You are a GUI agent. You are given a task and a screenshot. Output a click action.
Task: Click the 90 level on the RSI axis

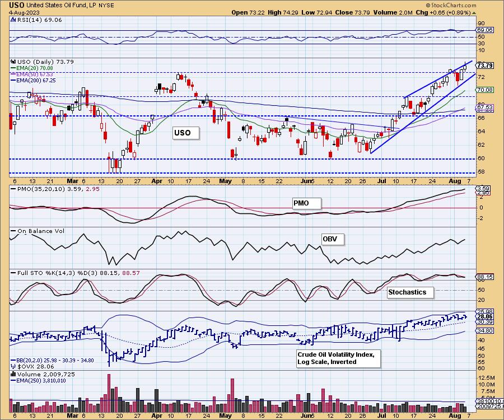(x=481, y=24)
